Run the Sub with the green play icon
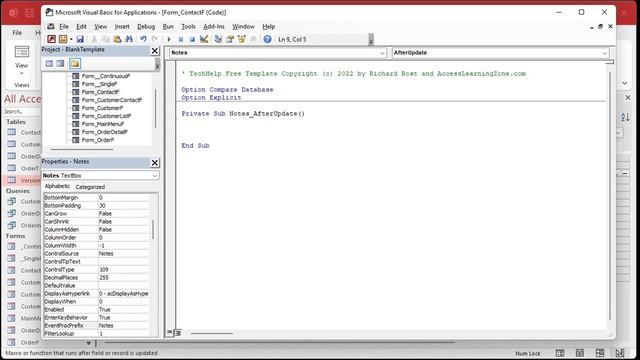 [169, 39]
